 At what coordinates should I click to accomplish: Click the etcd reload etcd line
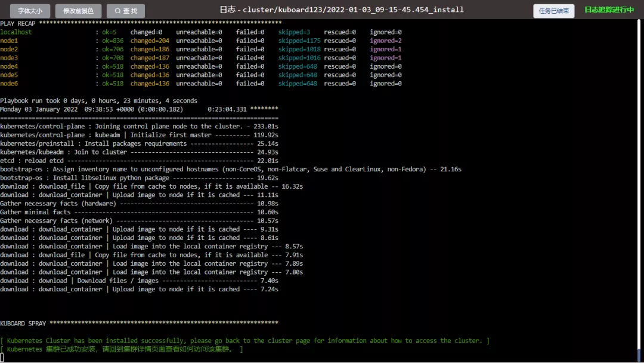point(139,161)
